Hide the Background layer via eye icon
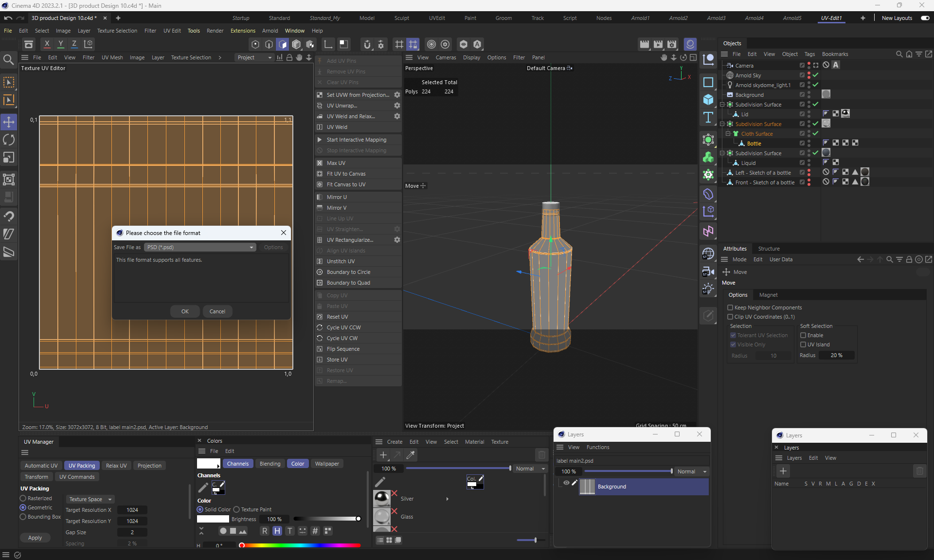Viewport: 934px width, 560px height. (x=566, y=483)
